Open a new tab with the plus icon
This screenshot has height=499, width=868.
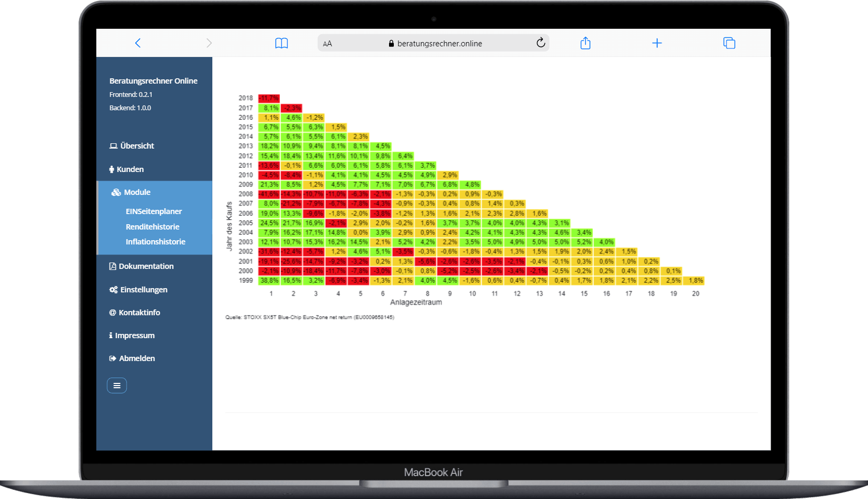[657, 43]
